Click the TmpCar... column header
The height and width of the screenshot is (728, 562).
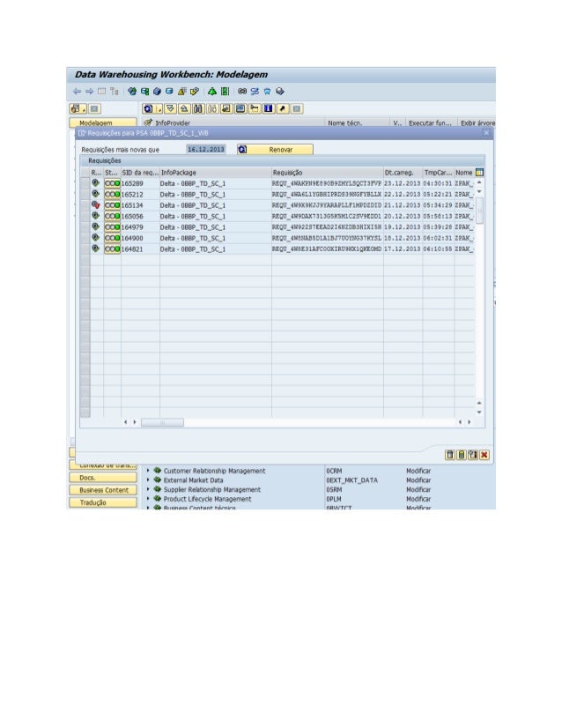(438, 172)
